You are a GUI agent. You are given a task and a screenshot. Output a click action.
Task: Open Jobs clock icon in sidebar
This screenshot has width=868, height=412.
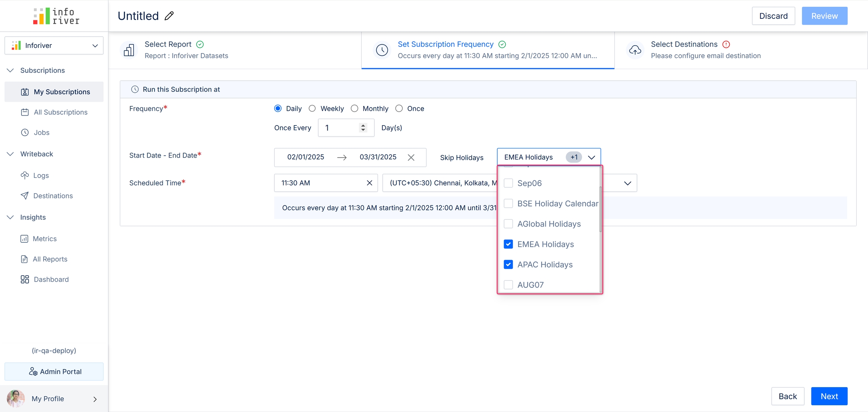(25, 133)
